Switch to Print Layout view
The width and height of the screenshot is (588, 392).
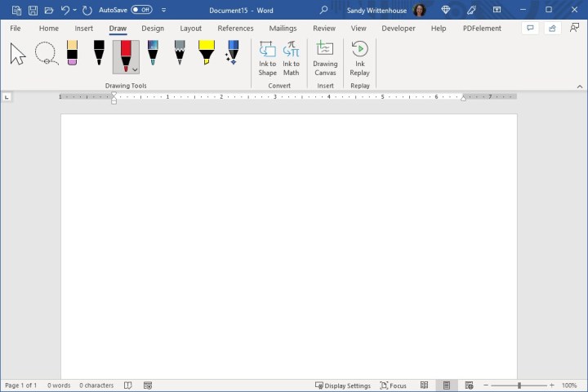pos(446,385)
